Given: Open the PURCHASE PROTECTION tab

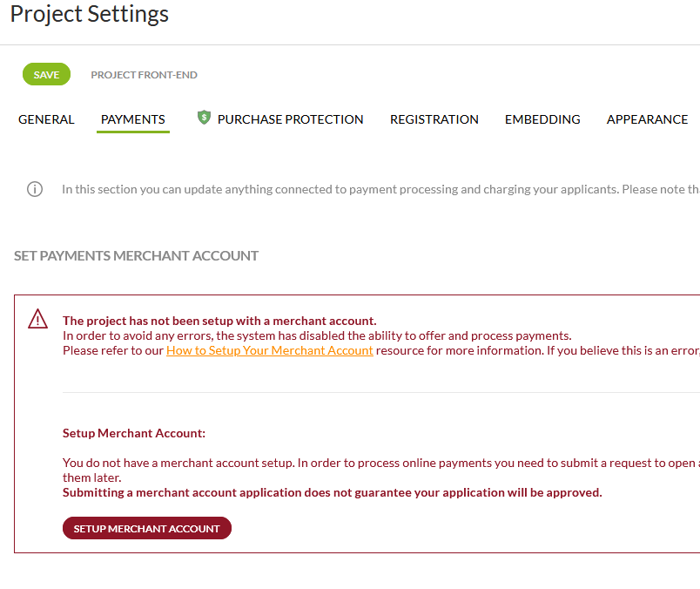Looking at the screenshot, I should click(290, 119).
